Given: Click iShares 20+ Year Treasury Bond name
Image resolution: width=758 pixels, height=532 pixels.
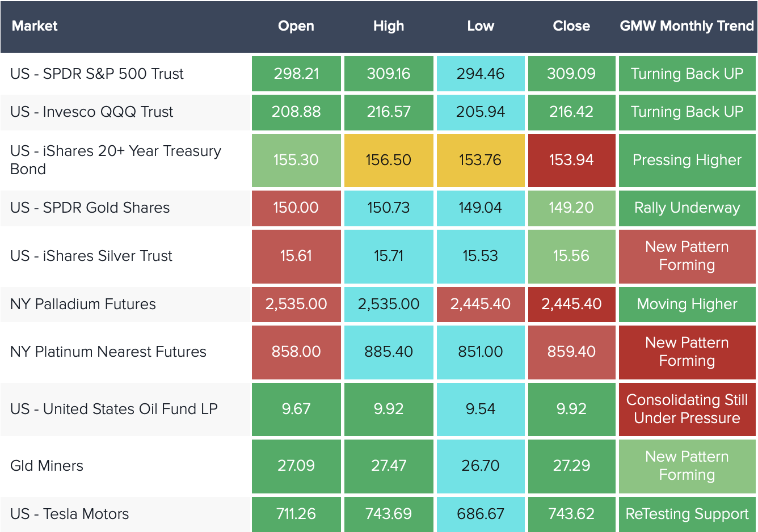Looking at the screenshot, I should (116, 160).
